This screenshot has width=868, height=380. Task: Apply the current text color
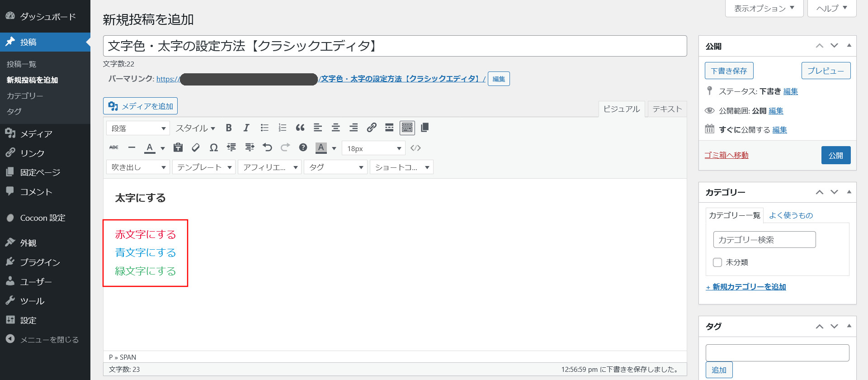150,147
